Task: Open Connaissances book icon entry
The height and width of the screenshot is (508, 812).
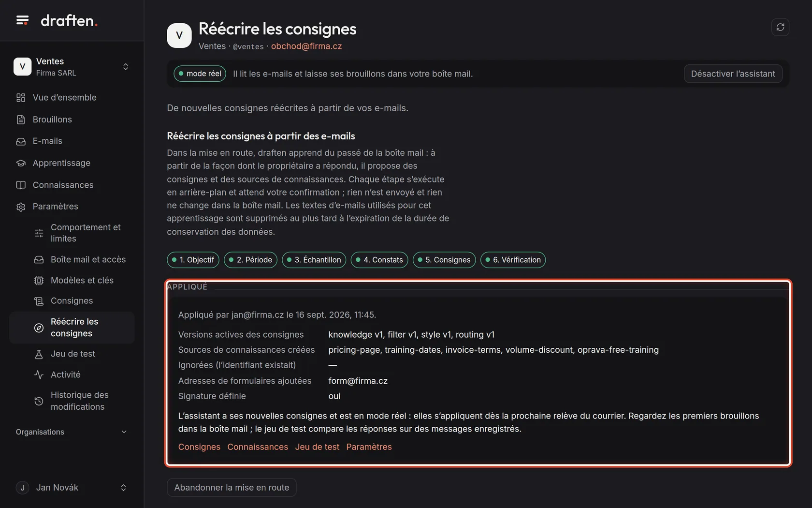Action: click(21, 185)
